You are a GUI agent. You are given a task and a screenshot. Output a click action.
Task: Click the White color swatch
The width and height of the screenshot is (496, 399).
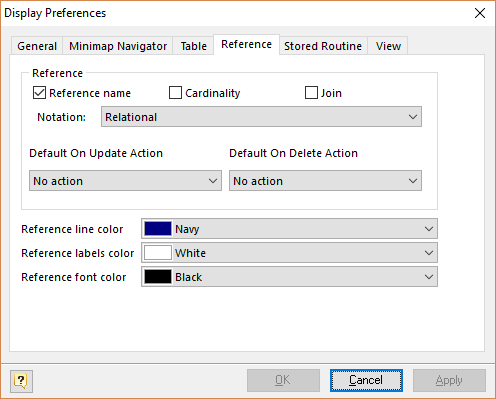click(158, 253)
